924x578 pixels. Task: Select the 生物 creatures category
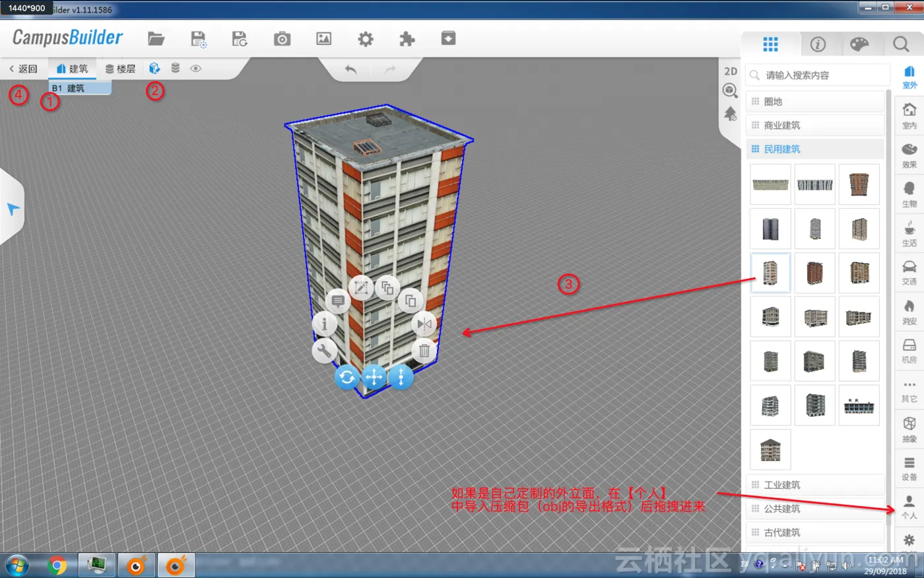click(909, 195)
